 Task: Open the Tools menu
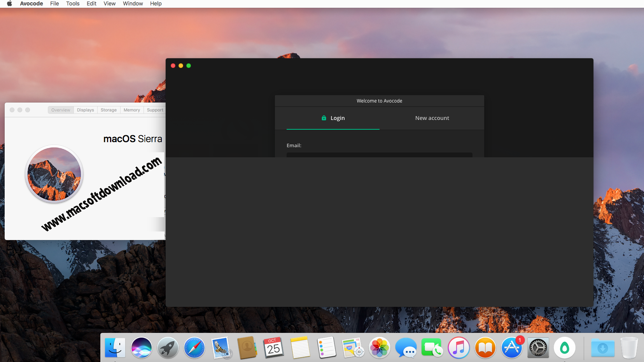pos(73,3)
